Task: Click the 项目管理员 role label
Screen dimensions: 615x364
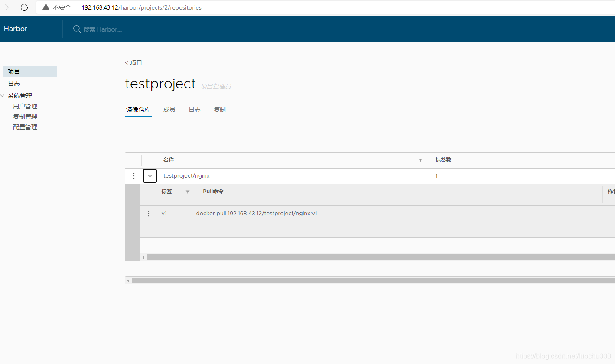Action: tap(215, 86)
